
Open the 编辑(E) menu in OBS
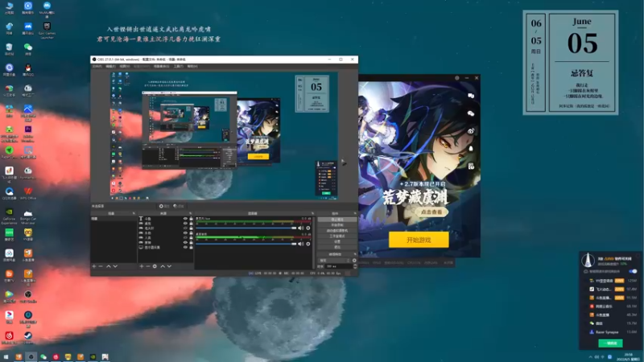pos(111,66)
